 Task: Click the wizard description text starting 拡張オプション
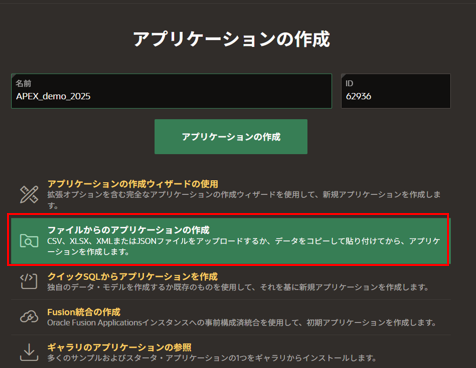(x=244, y=200)
